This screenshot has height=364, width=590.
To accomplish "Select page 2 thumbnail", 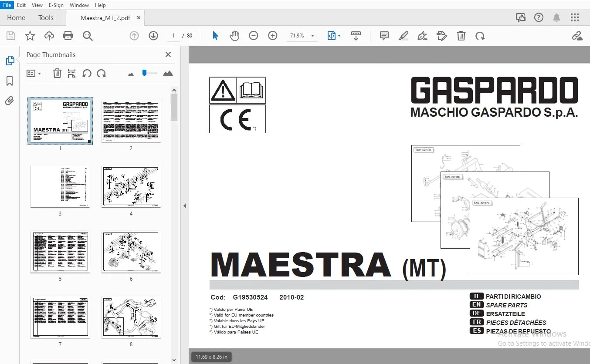I will click(131, 121).
